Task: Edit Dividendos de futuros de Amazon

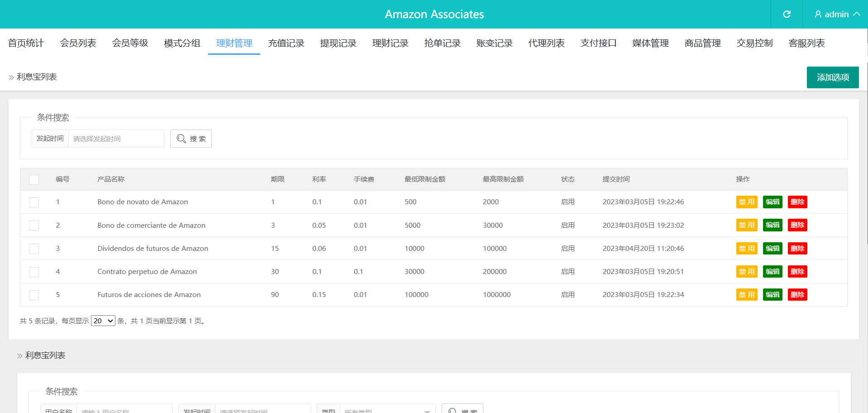Action: (x=773, y=249)
